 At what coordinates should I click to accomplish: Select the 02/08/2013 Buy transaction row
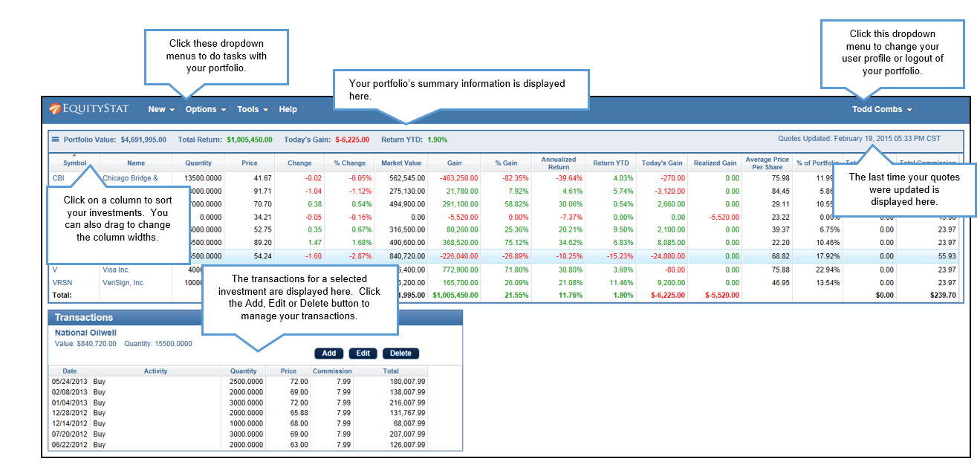point(238,391)
